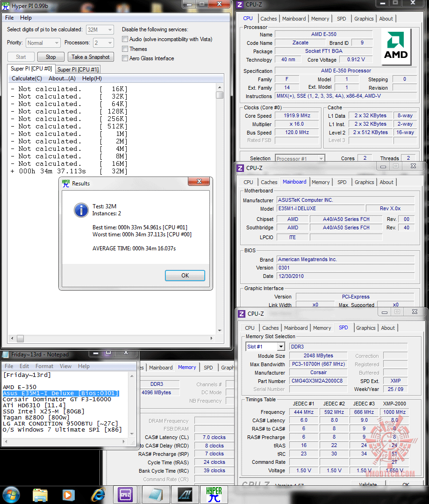
Task: Open Notepad Edit menu
Action: coord(24,366)
